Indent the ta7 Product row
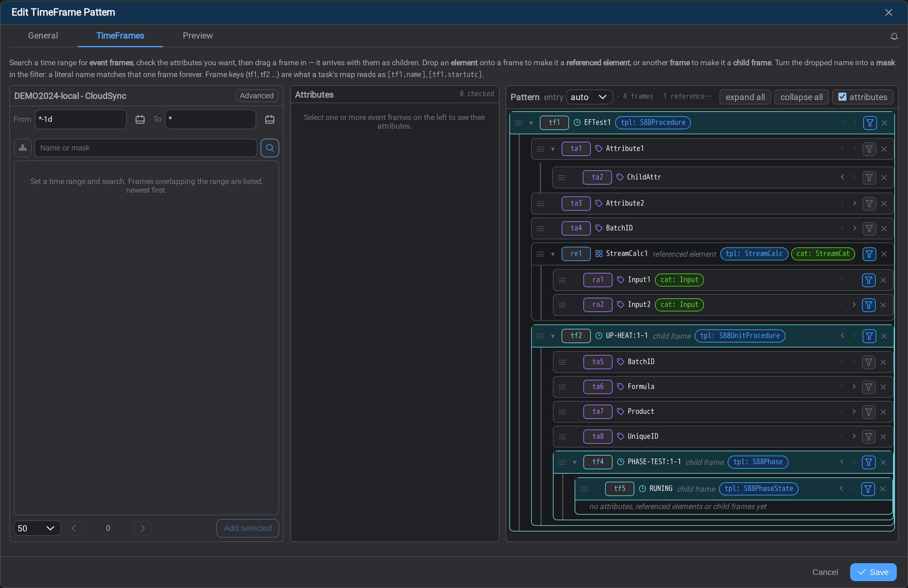The image size is (908, 588). coord(854,412)
